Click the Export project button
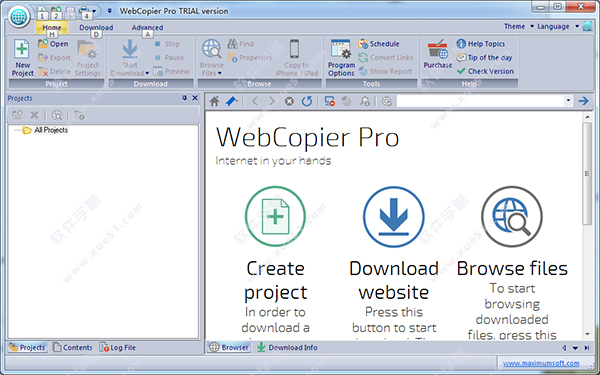This screenshot has width=600, height=375. point(54,58)
